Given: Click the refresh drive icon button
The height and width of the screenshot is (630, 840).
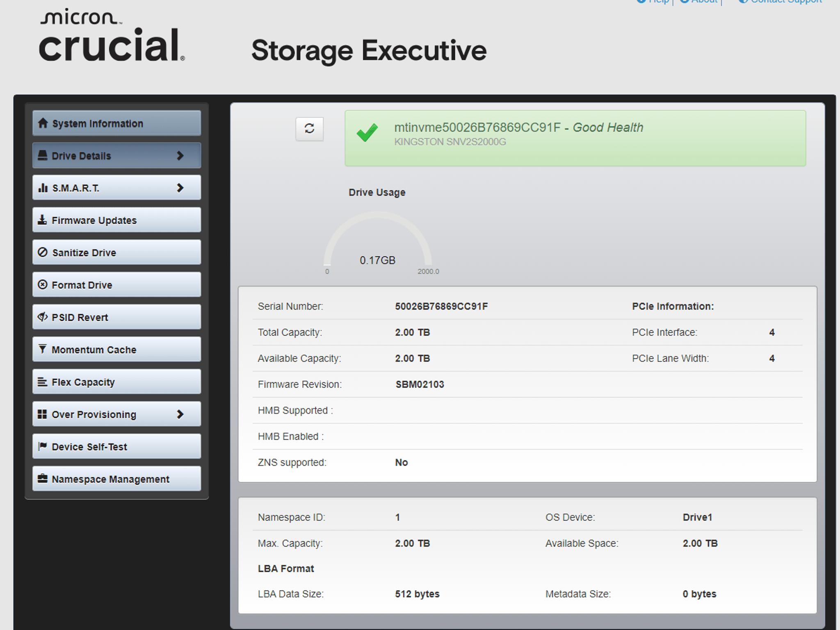Looking at the screenshot, I should tap(309, 129).
